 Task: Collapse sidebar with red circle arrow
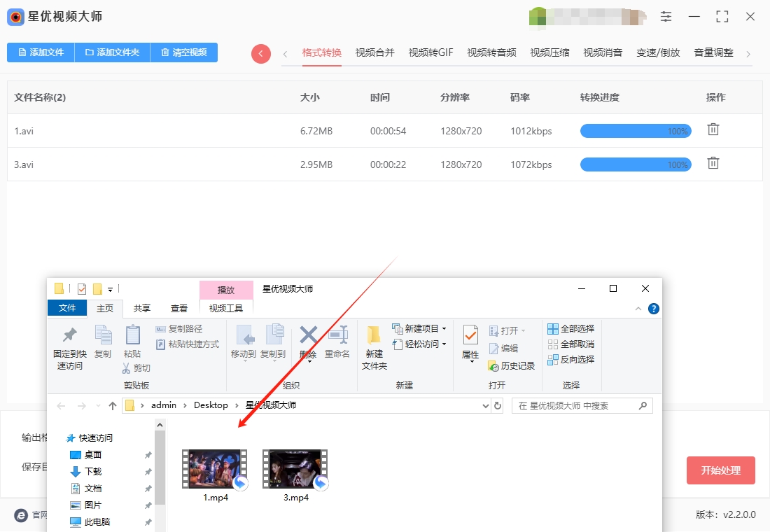261,53
